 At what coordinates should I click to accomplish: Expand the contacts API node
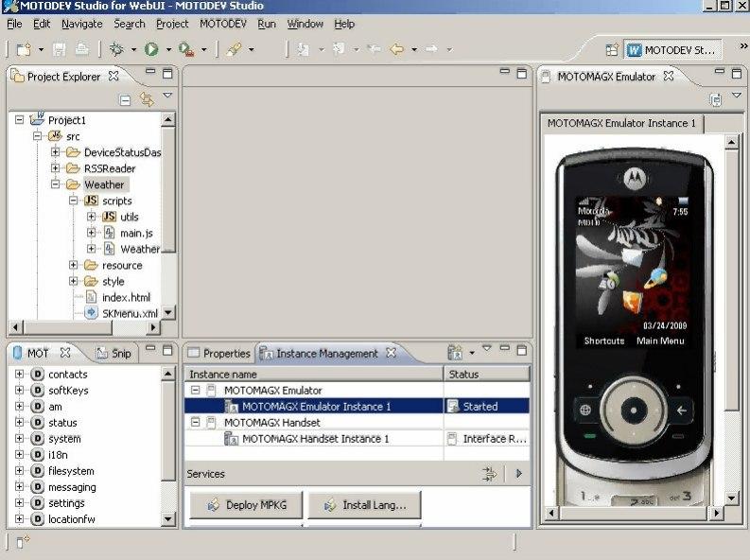pos(20,374)
